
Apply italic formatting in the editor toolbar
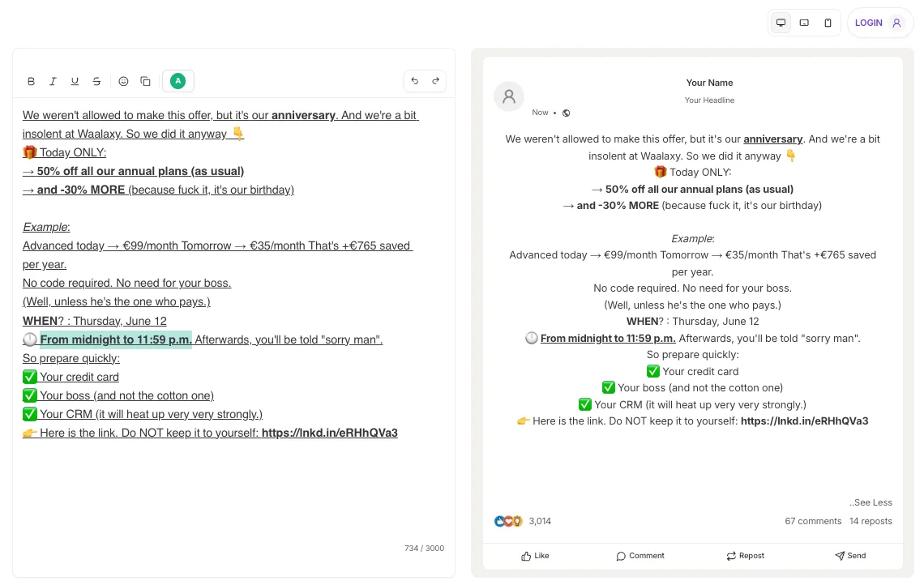click(x=53, y=81)
